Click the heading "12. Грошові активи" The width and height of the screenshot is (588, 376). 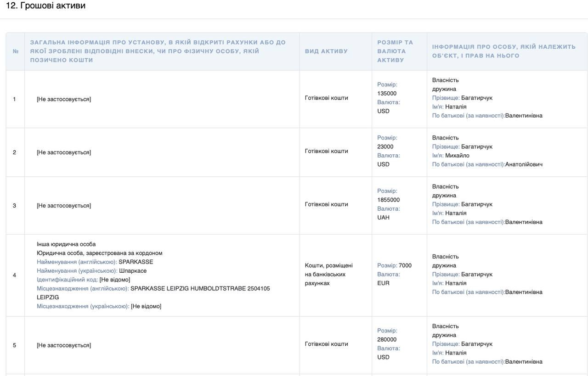click(45, 6)
